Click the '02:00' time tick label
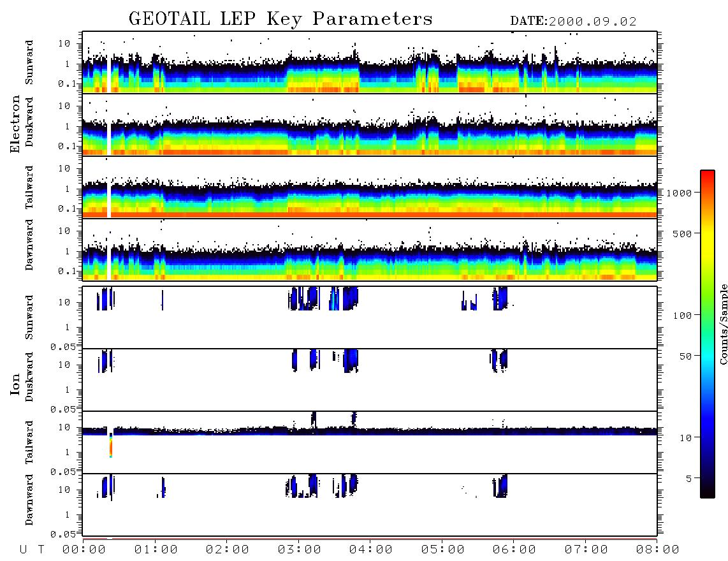This screenshot has height=561, width=728. [x=228, y=550]
